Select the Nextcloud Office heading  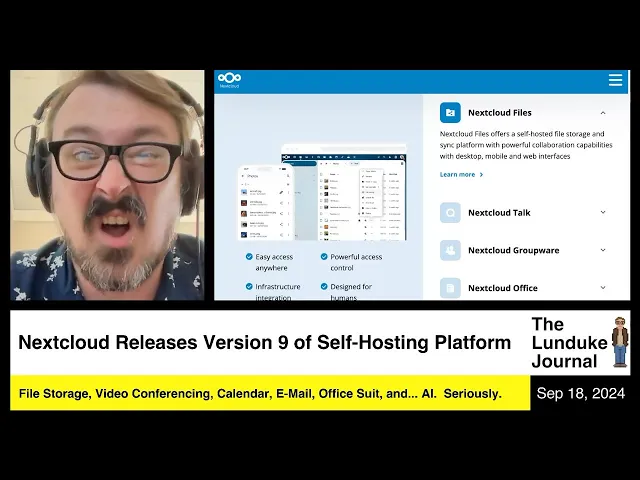click(x=502, y=288)
